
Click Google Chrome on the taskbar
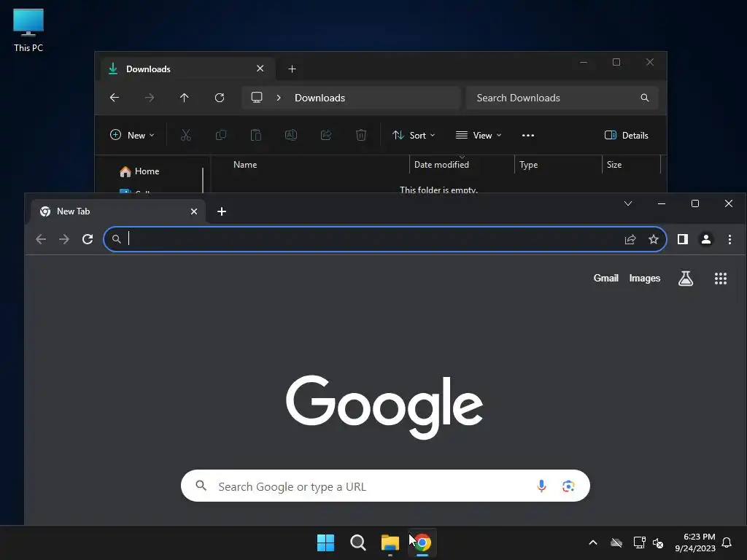422,542
